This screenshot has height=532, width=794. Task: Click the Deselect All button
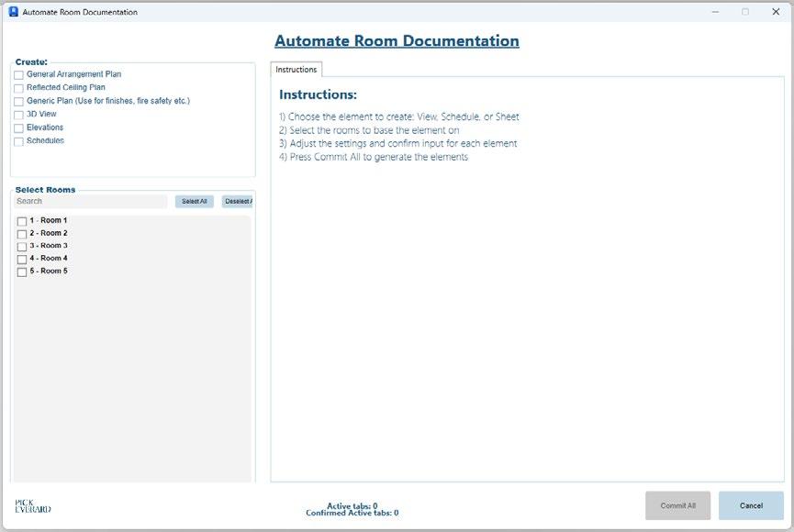click(x=237, y=202)
